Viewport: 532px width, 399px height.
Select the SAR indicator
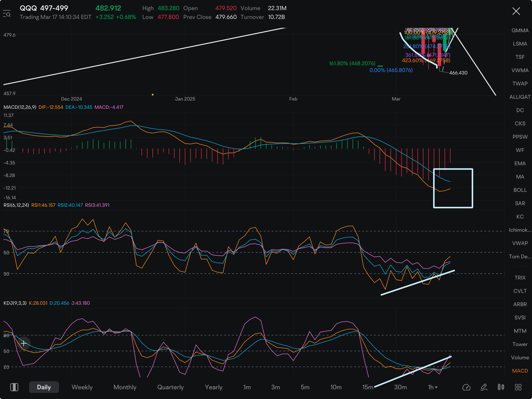coord(520,203)
